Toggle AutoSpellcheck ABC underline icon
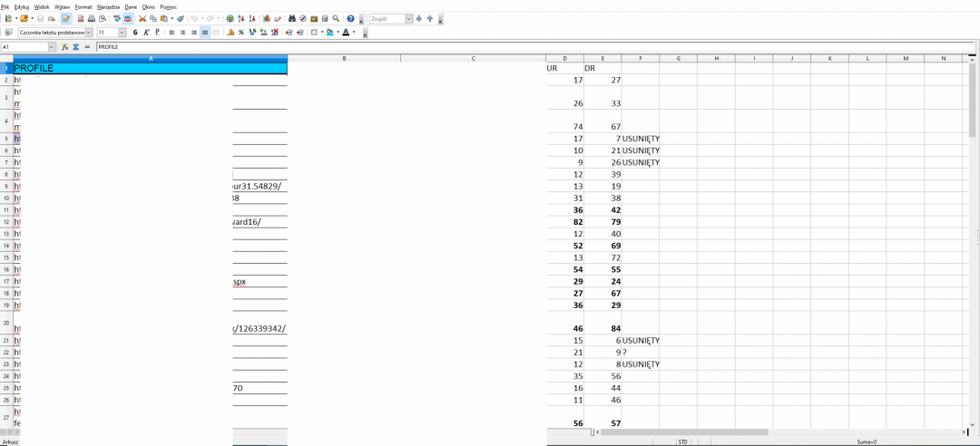This screenshot has height=446, width=980. coord(128,18)
